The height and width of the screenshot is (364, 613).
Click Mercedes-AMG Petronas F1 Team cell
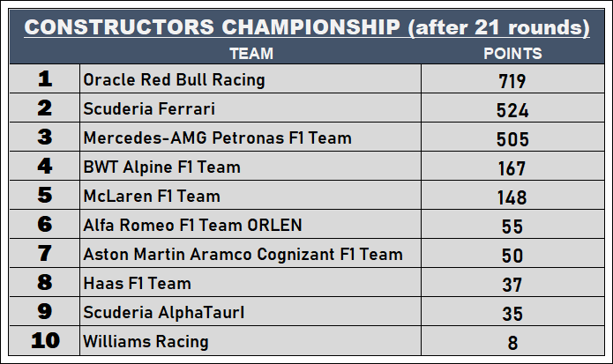[x=217, y=138]
